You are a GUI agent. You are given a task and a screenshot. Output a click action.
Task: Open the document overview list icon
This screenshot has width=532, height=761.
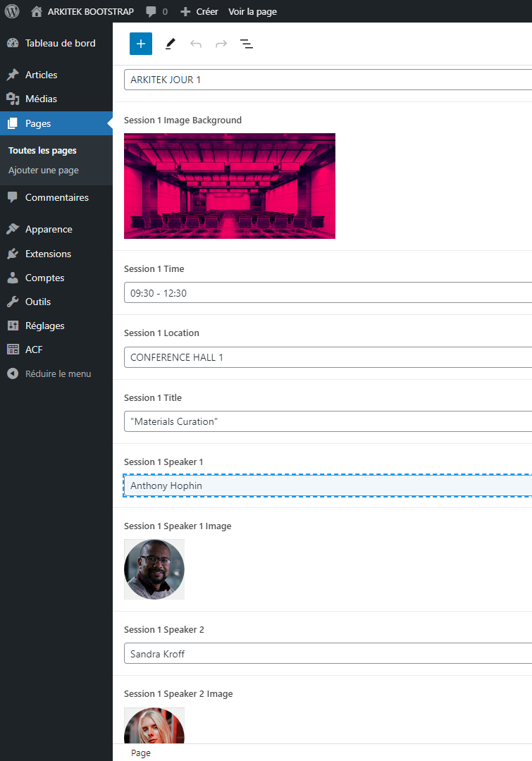[x=247, y=44]
